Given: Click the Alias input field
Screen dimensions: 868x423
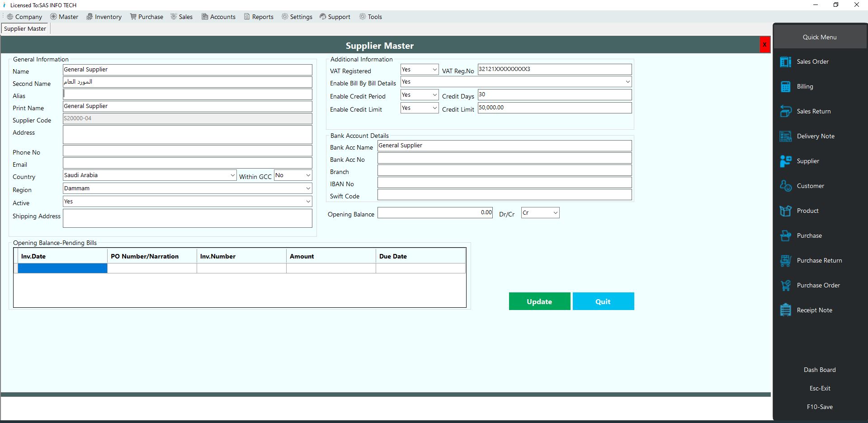Looking at the screenshot, I should pos(188,94).
